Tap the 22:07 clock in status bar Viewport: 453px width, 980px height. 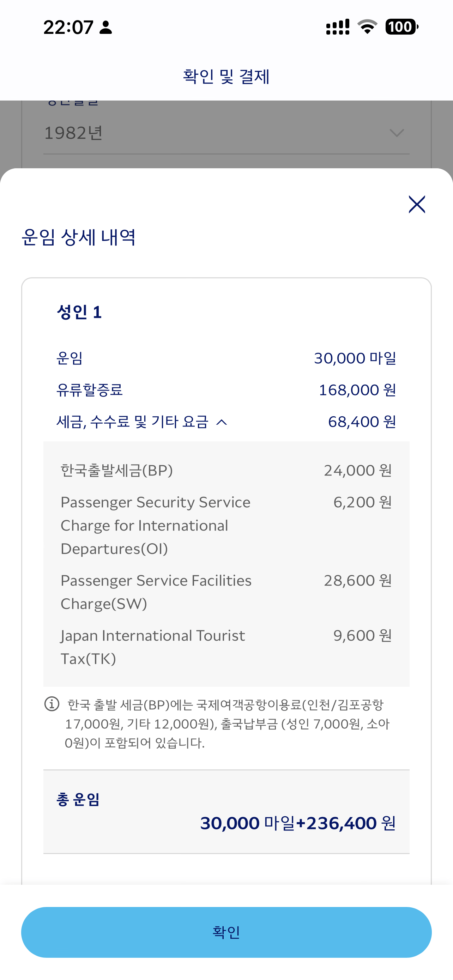(x=68, y=28)
